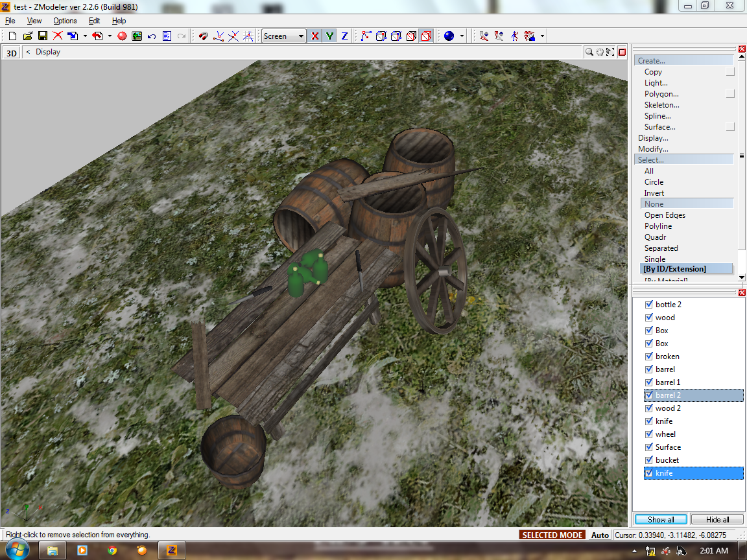Screen dimensions: 747x560
Task: Click the taskbar clock showing 2:01 AM
Action: point(714,550)
